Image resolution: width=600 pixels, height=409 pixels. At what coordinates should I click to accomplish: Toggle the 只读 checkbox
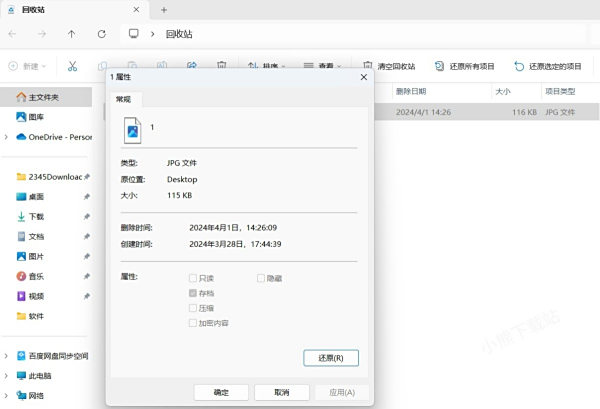(x=193, y=278)
